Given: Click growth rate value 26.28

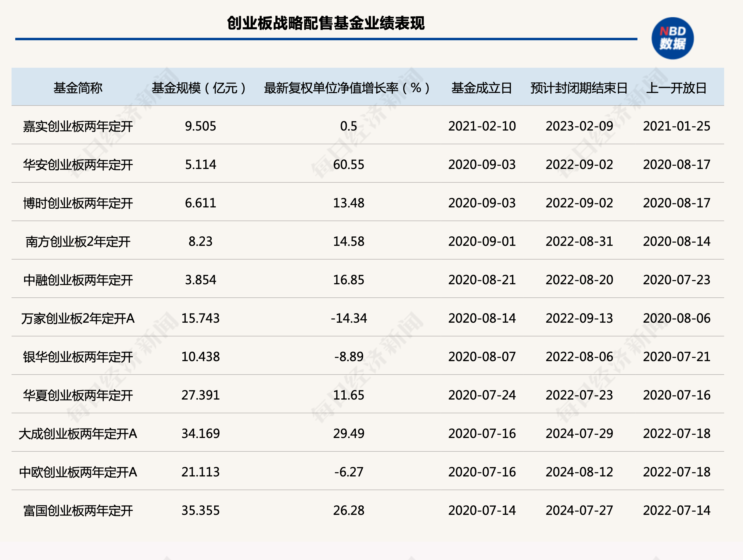Looking at the screenshot, I should pyautogui.click(x=349, y=511).
